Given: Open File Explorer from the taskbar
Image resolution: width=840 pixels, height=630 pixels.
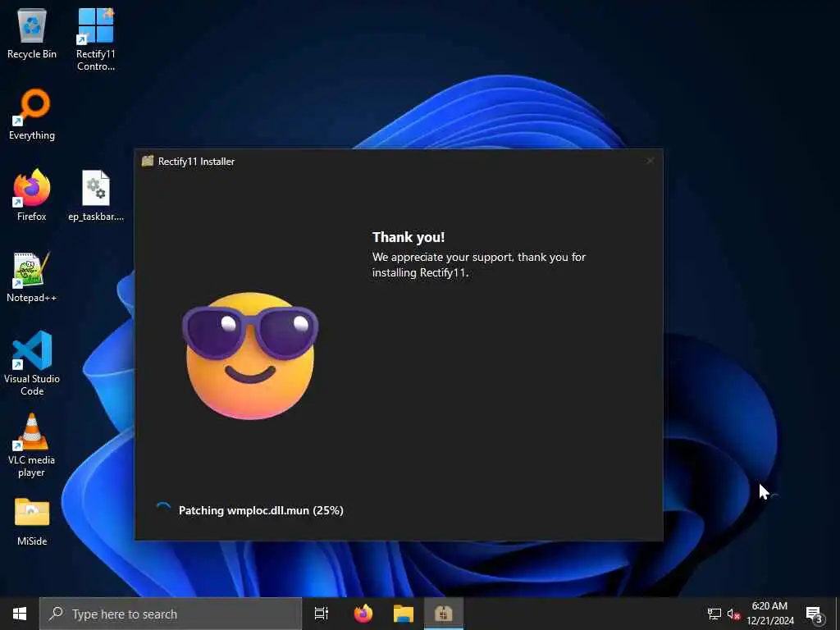Looking at the screenshot, I should point(404,614).
